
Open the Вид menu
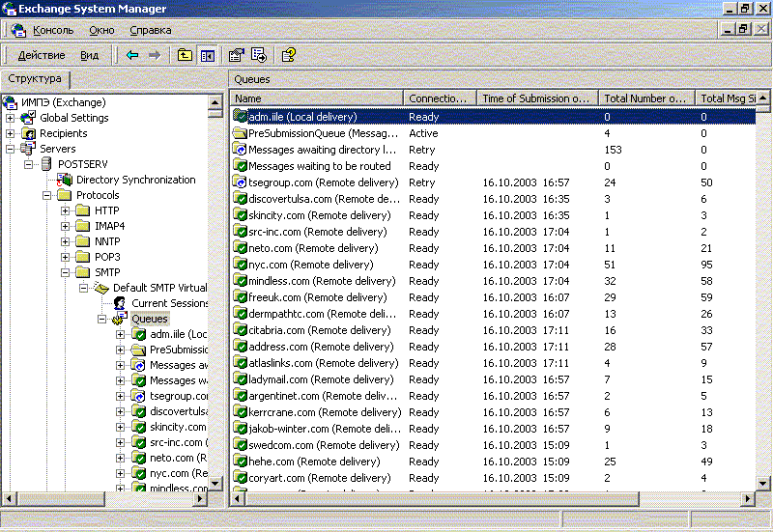click(x=89, y=55)
